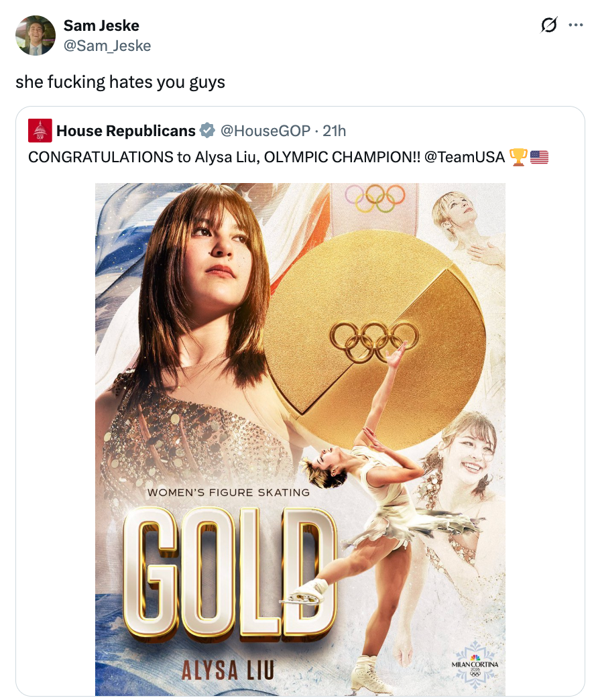The image size is (594, 700).
Task: Open the Sam Jeske display name link
Action: click(101, 25)
